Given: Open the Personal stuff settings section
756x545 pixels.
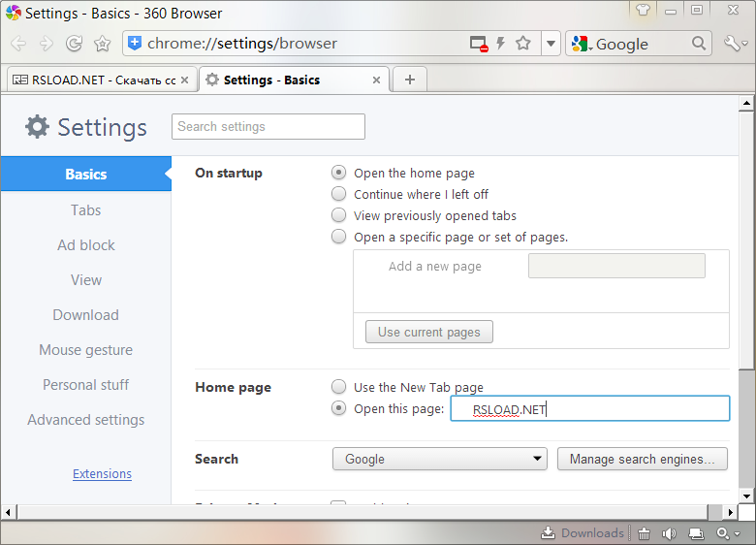Looking at the screenshot, I should 86,385.
